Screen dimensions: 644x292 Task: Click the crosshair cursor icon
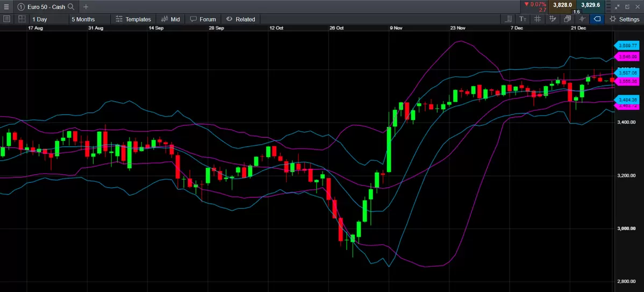coord(582,19)
